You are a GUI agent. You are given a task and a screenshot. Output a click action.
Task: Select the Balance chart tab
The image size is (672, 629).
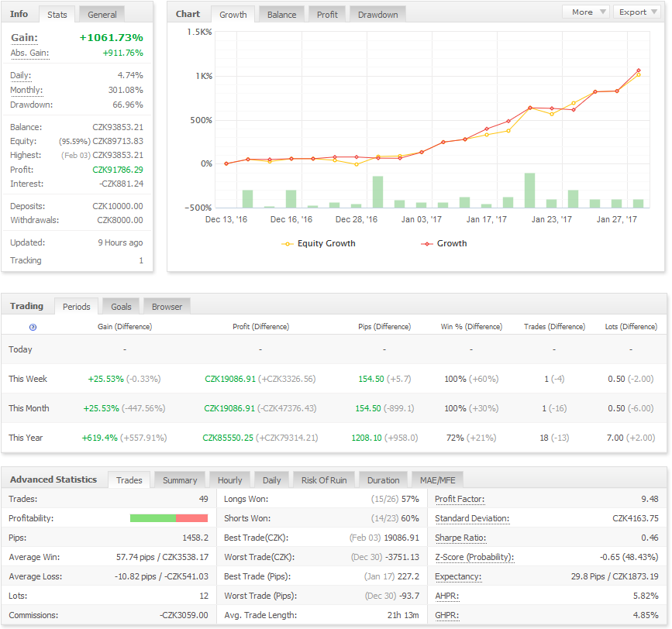(x=281, y=15)
